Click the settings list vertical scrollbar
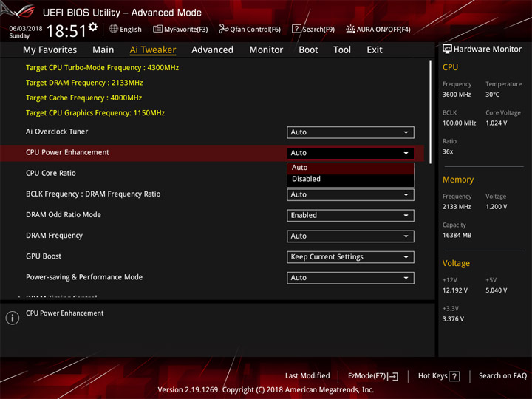 431,112
